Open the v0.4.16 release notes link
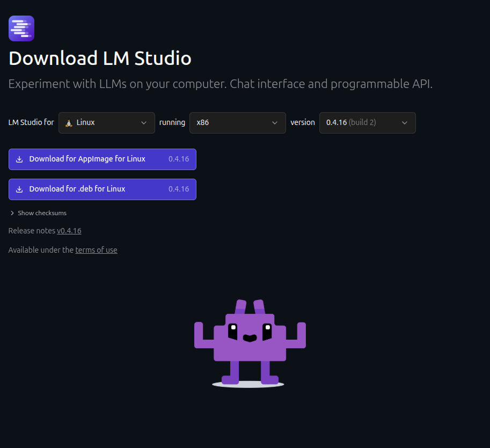The height and width of the screenshot is (448, 490). point(69,231)
